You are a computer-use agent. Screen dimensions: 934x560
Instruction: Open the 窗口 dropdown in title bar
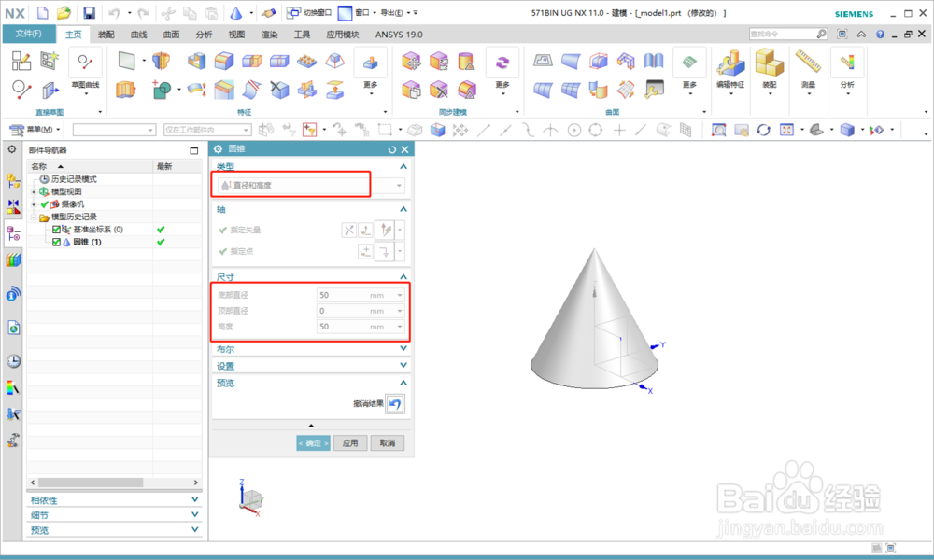click(x=358, y=12)
